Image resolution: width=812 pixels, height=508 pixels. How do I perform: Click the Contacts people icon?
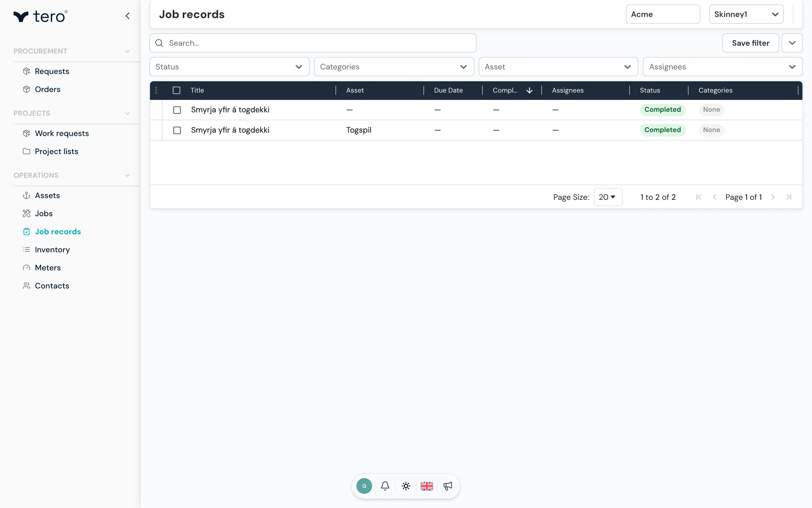pos(27,286)
